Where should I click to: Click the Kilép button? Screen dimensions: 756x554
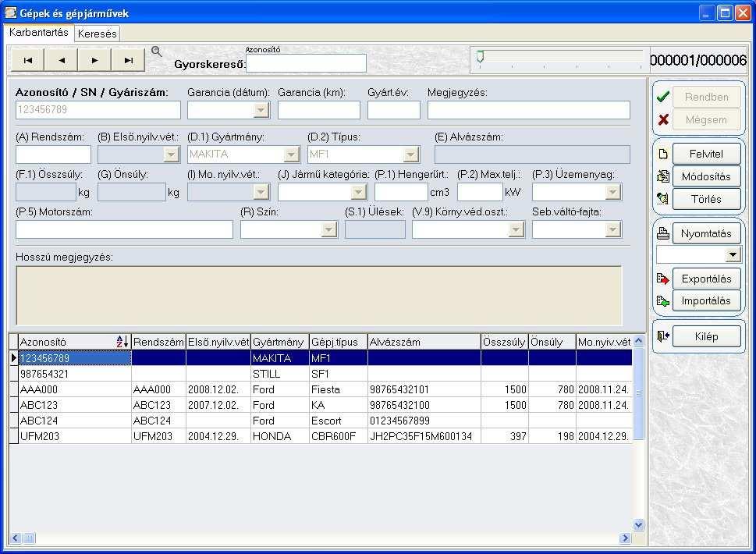[x=706, y=336]
